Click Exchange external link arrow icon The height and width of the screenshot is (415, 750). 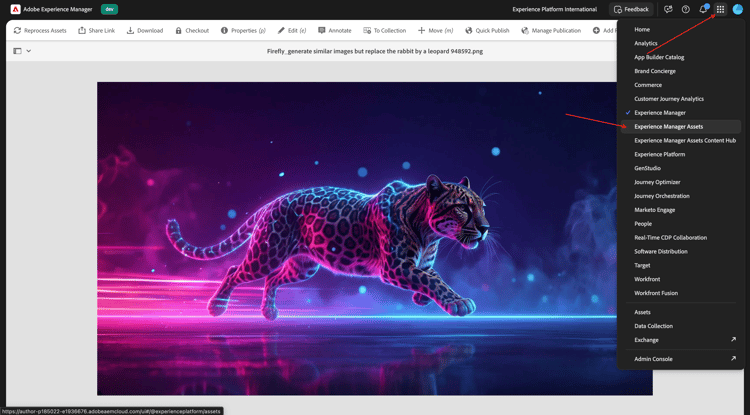pos(733,339)
